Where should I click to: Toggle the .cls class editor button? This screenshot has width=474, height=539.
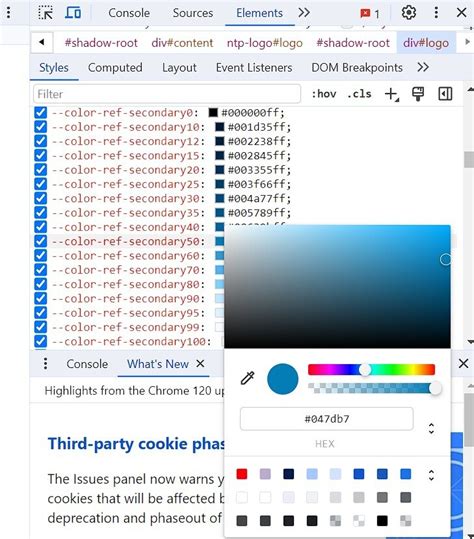pyautogui.click(x=359, y=94)
